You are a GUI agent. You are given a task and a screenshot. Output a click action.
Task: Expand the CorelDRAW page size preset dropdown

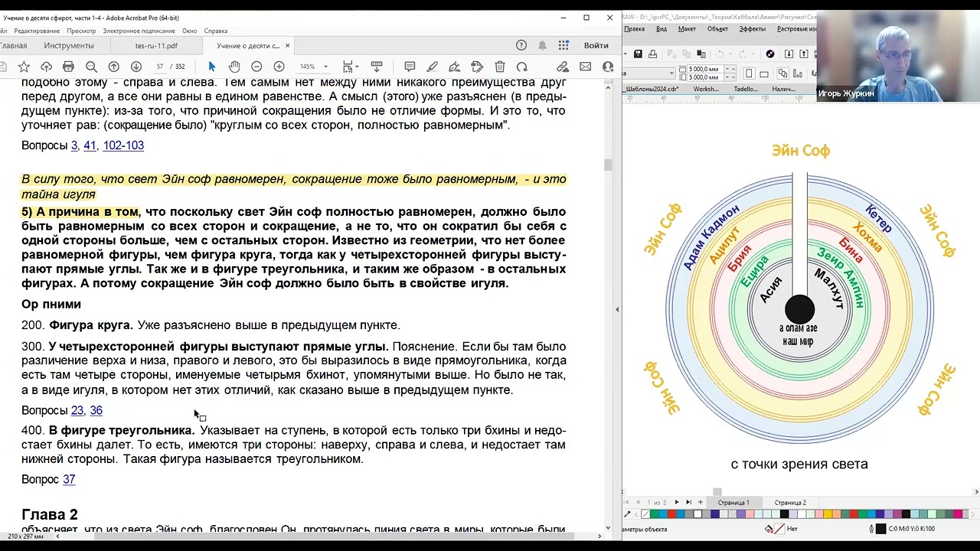(671, 73)
